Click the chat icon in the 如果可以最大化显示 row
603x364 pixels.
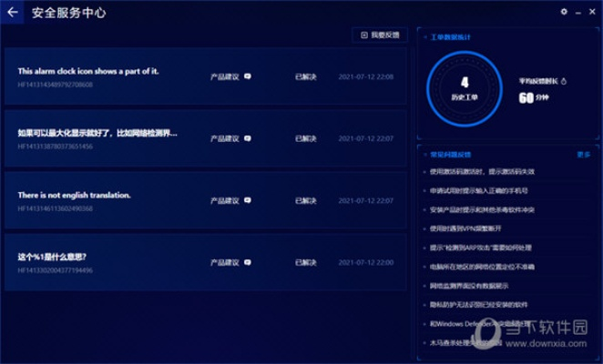(x=248, y=138)
